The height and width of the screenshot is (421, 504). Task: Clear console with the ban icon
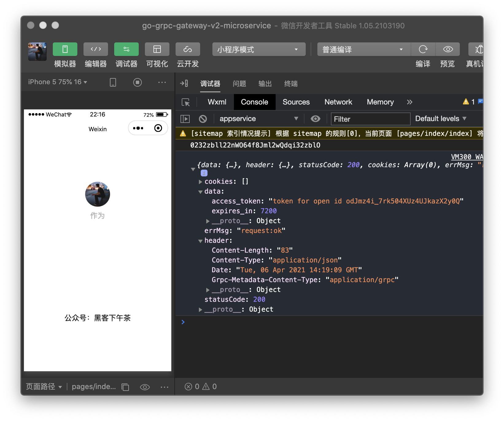pos(203,119)
